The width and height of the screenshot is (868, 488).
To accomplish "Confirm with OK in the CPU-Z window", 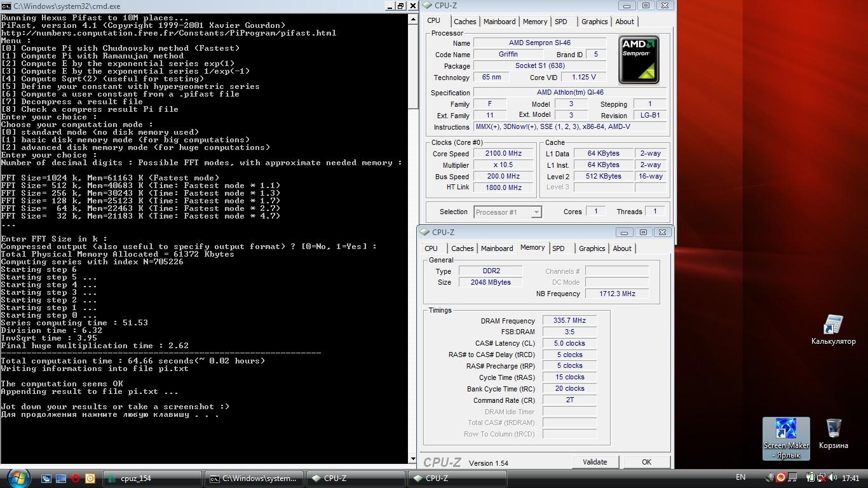I will [646, 462].
